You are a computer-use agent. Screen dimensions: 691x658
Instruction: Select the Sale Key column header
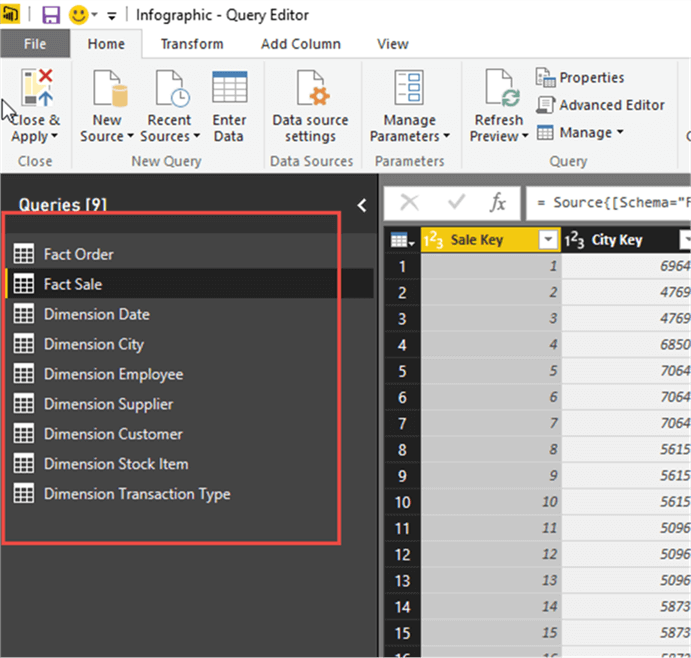(x=490, y=240)
